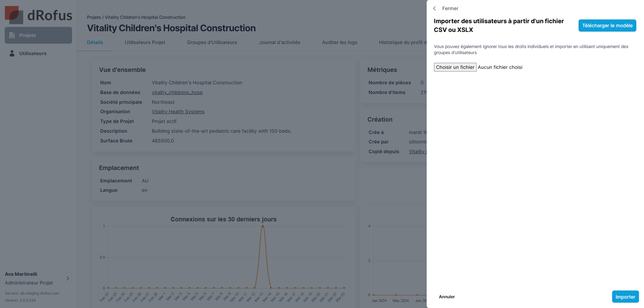Screen dimensions: 644x308
Task: Switch to the Détails tab
Action: (95, 42)
